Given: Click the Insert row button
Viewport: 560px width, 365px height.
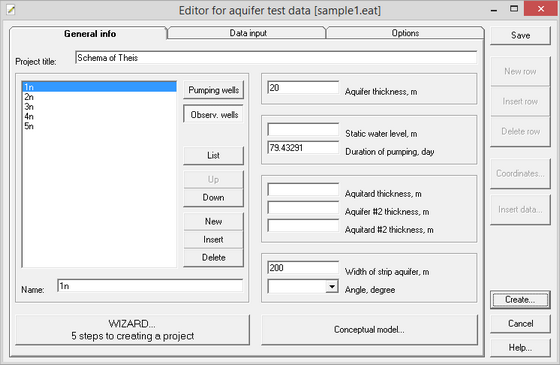Looking at the screenshot, I should coord(520,101).
